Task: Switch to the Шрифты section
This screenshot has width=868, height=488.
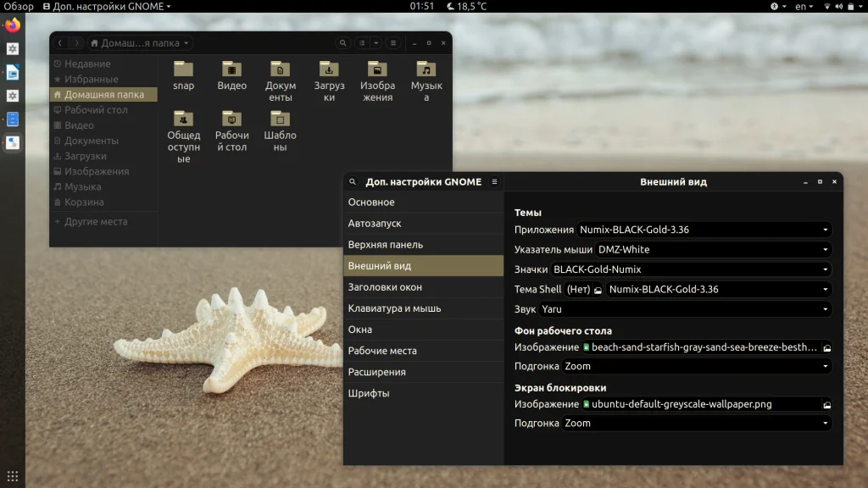Action: pos(369,393)
